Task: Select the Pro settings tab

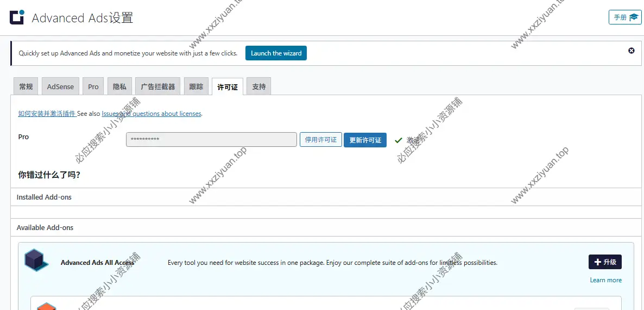Action: (93, 86)
